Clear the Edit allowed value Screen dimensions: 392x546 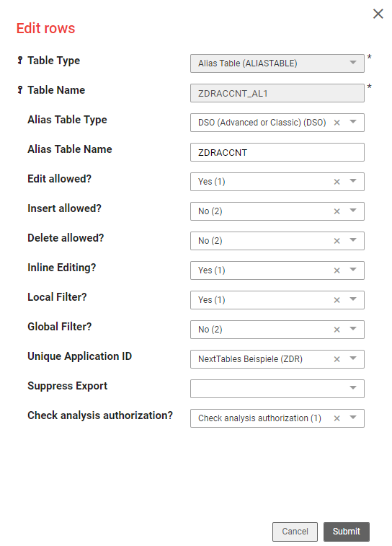click(x=337, y=182)
